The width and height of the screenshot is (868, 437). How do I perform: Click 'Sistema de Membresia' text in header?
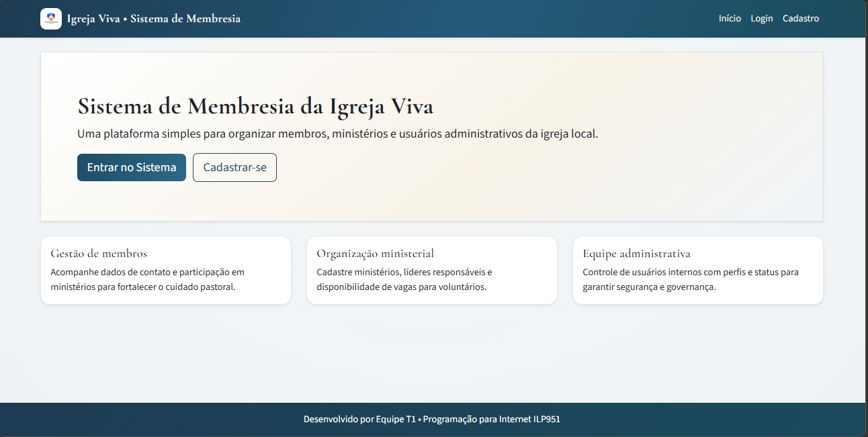point(185,19)
